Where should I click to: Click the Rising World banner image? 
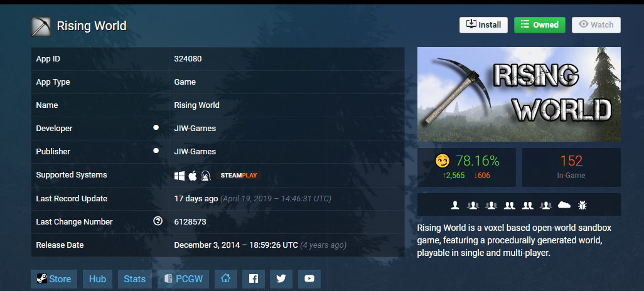tap(518, 95)
